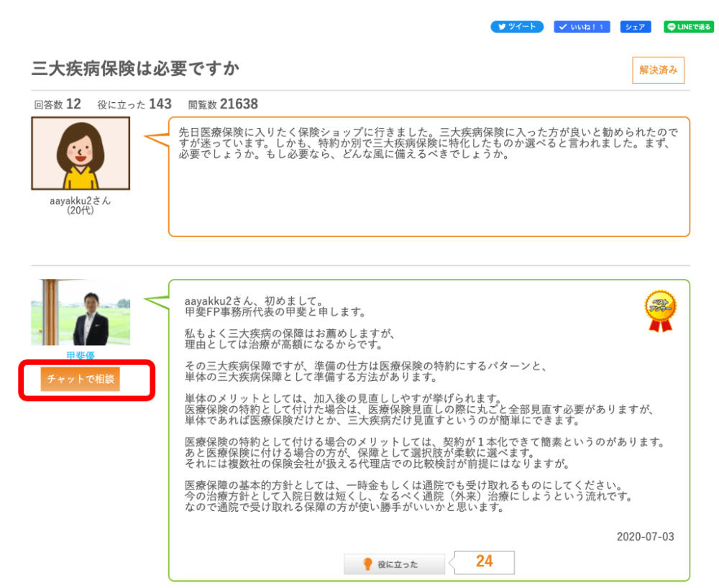
Task: Click the answer line 甲斐FP事務所代表の甲斐と申します
Action: coord(275,312)
